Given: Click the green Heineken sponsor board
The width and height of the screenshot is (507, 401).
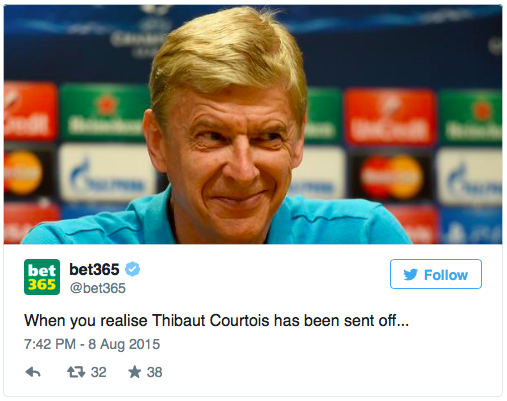Looking at the screenshot, I should pos(105,112).
